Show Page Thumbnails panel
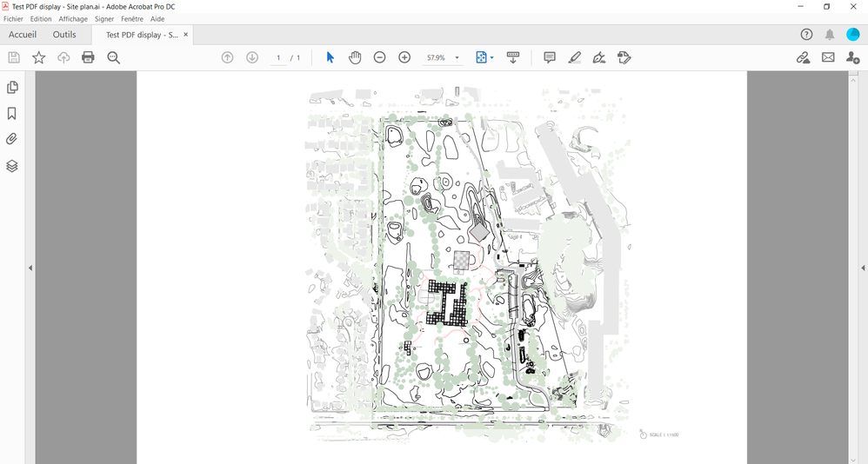The image size is (868, 464). pyautogui.click(x=12, y=88)
